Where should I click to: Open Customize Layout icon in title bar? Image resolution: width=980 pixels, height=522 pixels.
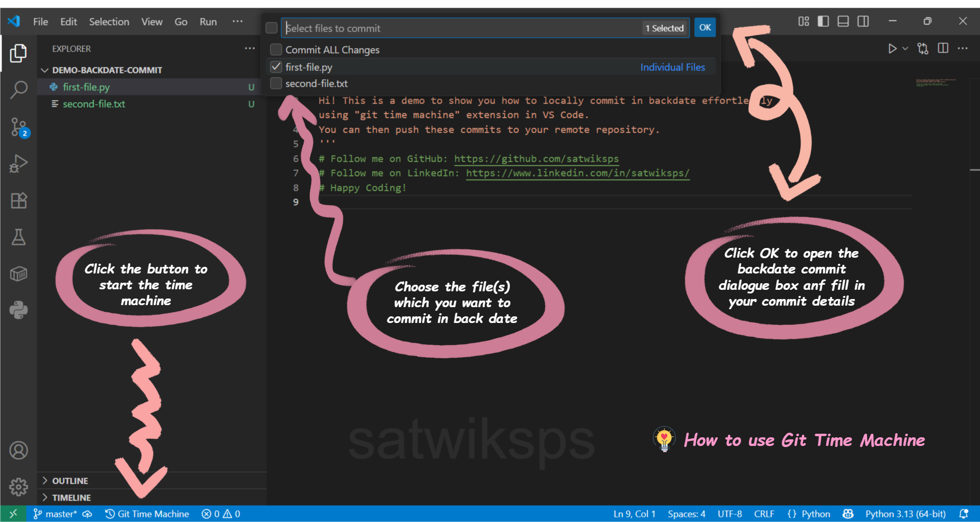tap(804, 21)
